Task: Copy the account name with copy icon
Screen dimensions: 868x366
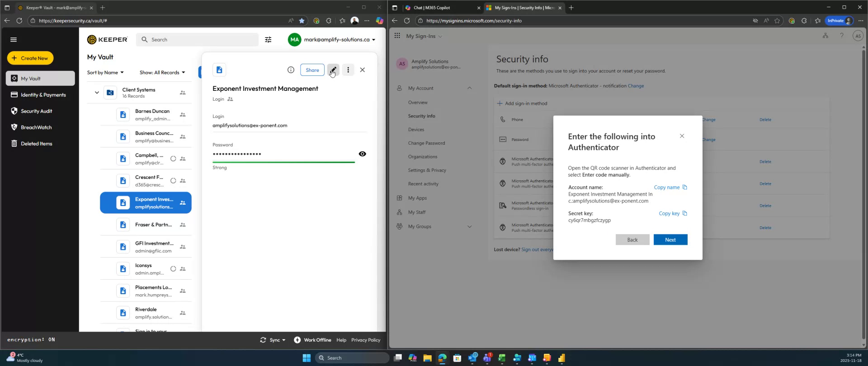Action: click(x=685, y=188)
